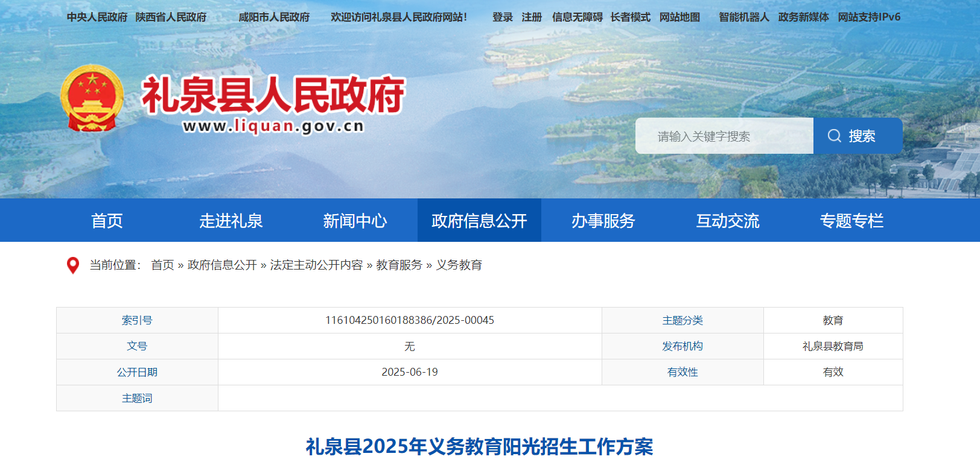
Task: Click the 搜索 search button
Action: tap(858, 136)
